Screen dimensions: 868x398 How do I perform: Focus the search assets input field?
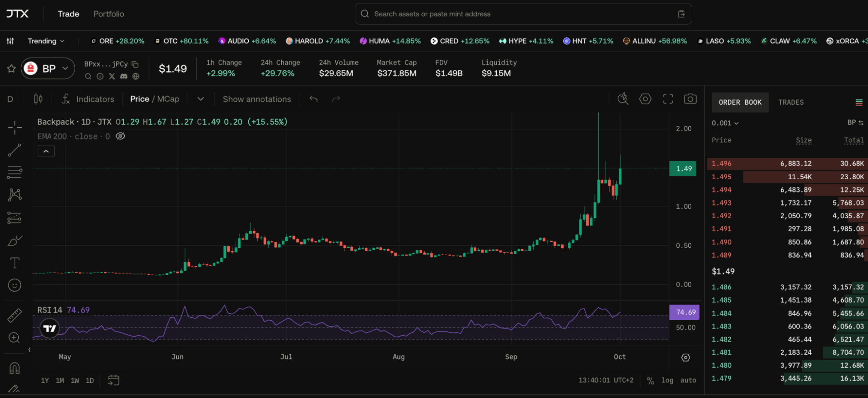click(x=523, y=14)
